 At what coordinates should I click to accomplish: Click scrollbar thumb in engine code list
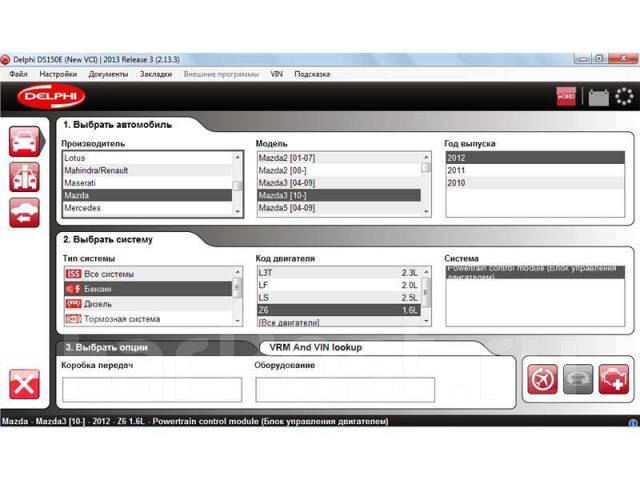tap(426, 293)
